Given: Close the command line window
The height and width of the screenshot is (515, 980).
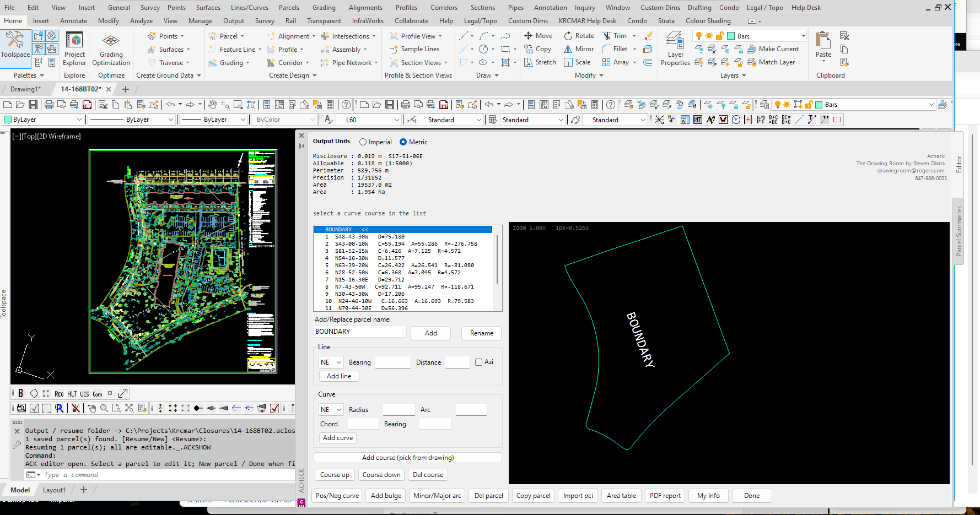Looking at the screenshot, I should click(x=17, y=431).
